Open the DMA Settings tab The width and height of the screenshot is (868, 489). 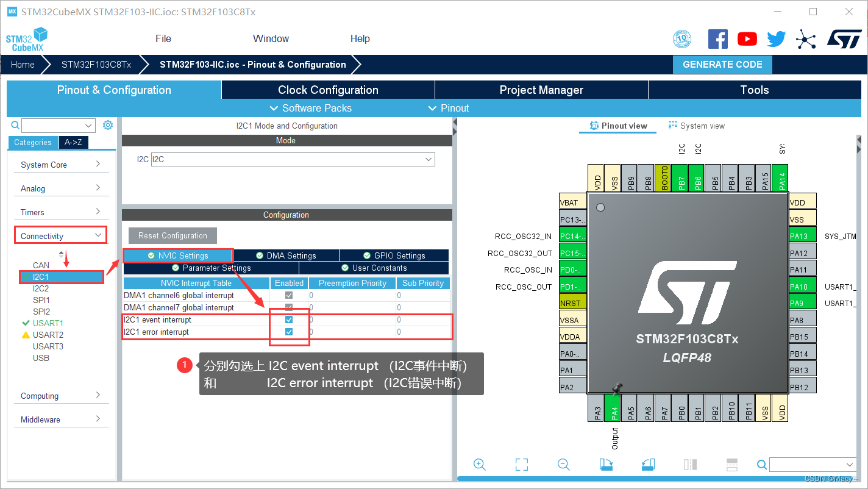click(x=286, y=255)
